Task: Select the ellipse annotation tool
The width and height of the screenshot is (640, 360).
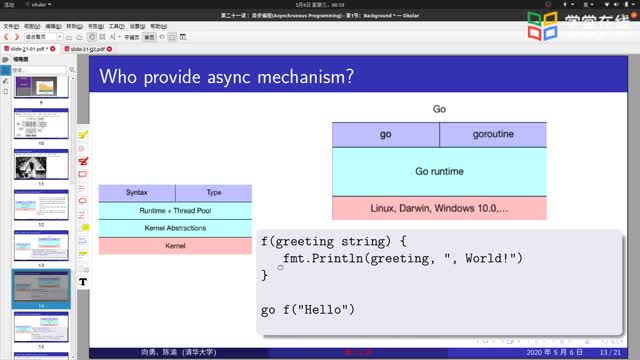Action: coord(82,201)
